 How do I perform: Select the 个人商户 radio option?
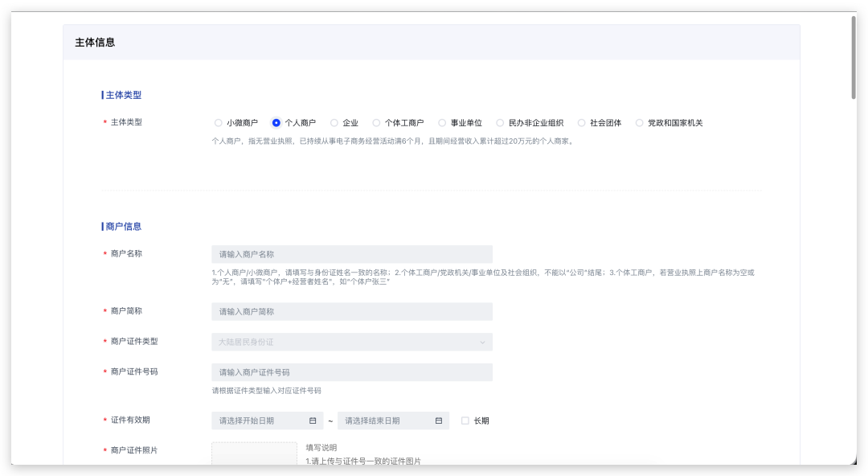tap(276, 123)
